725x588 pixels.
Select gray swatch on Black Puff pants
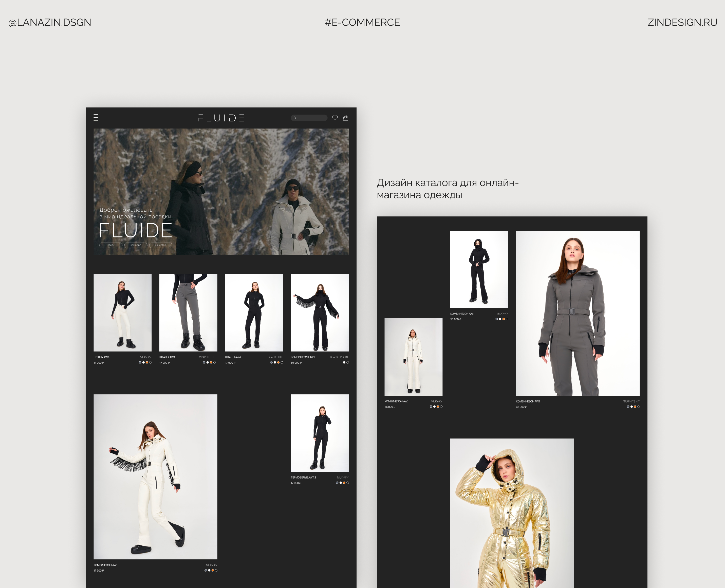pos(271,362)
